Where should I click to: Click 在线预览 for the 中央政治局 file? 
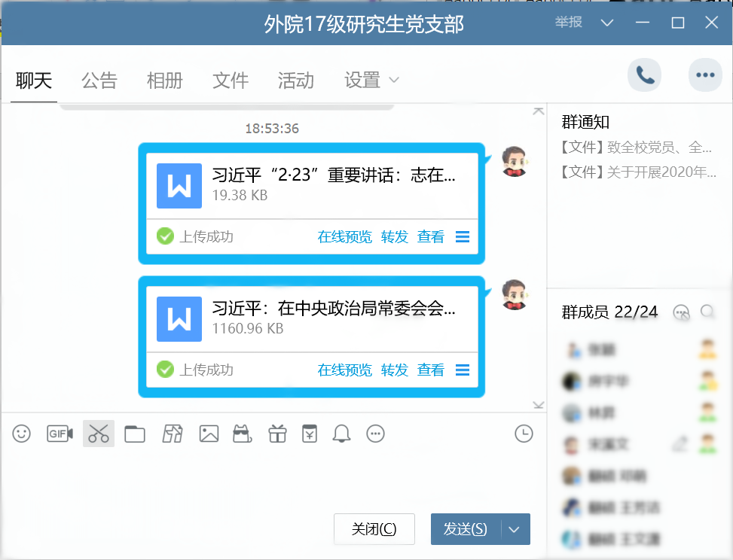point(344,370)
